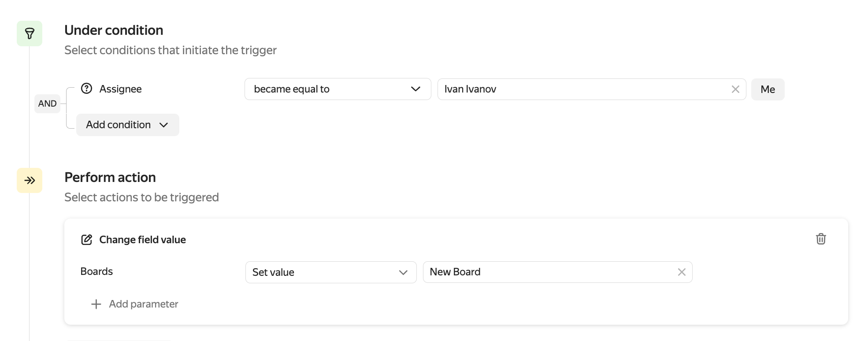The image size is (868, 341).
Task: Clear the New Board value with the X
Action: (x=682, y=272)
